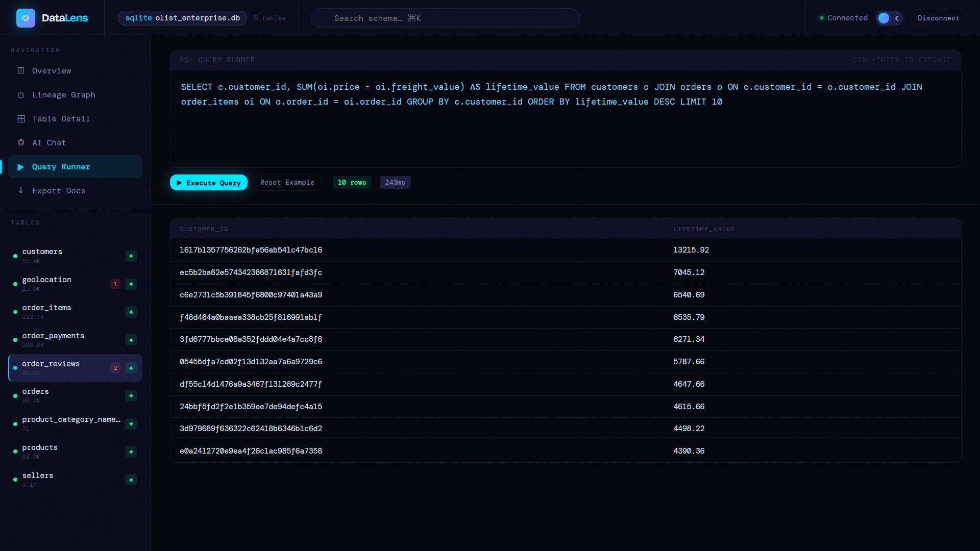980x551 pixels.
Task: Click the Query Runner play icon
Action: [x=21, y=167]
